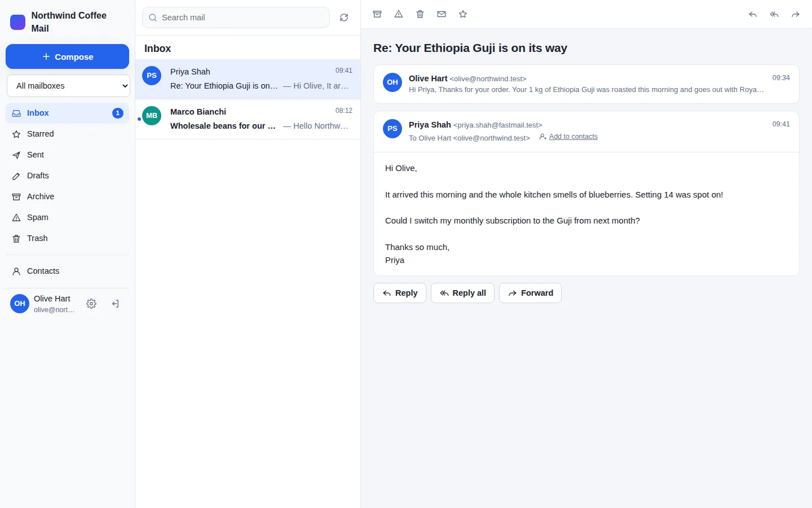Open settings via the gear icon
The height and width of the screenshot is (508, 812).
click(91, 304)
